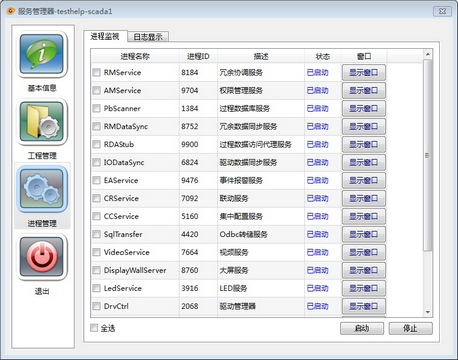Show window for PbScanner

[x=364, y=108]
